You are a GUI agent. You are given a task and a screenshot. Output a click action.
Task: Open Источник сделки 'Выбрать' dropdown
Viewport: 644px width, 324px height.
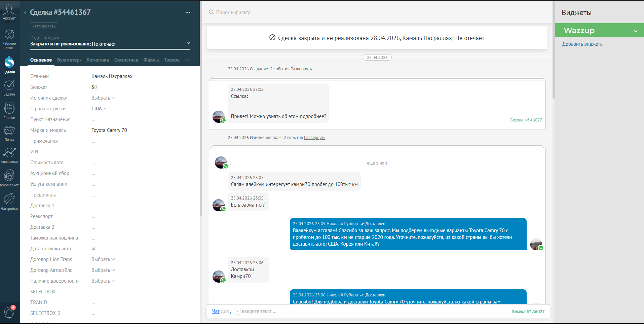tap(103, 98)
